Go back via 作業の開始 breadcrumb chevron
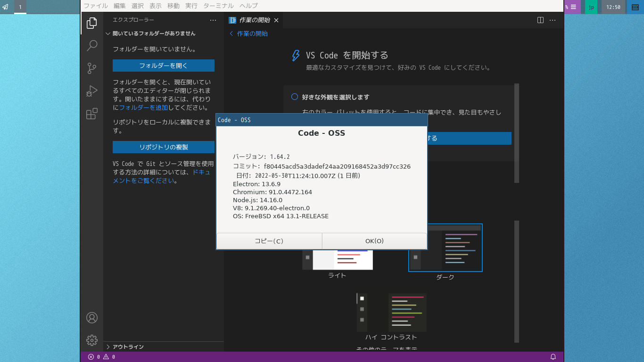This screenshot has width=644, height=362. click(x=231, y=33)
